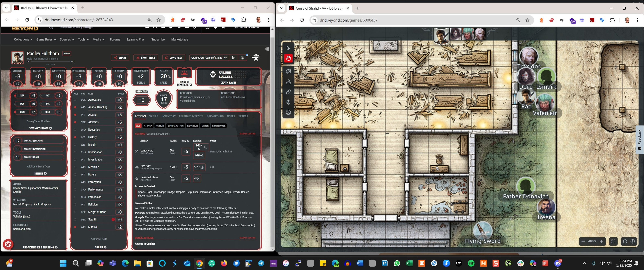Click the fullscreen map icon
The height and width of the screenshot is (270, 644).
click(613, 241)
